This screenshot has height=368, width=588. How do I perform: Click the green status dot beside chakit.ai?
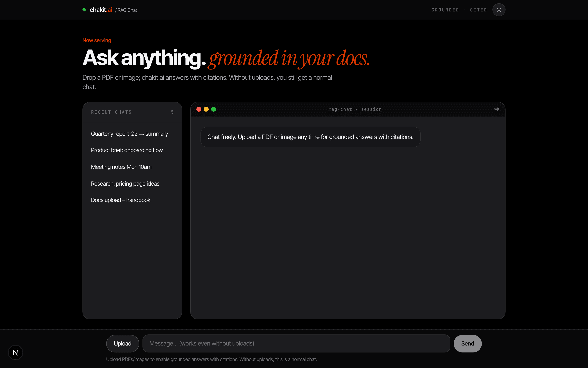(x=84, y=10)
